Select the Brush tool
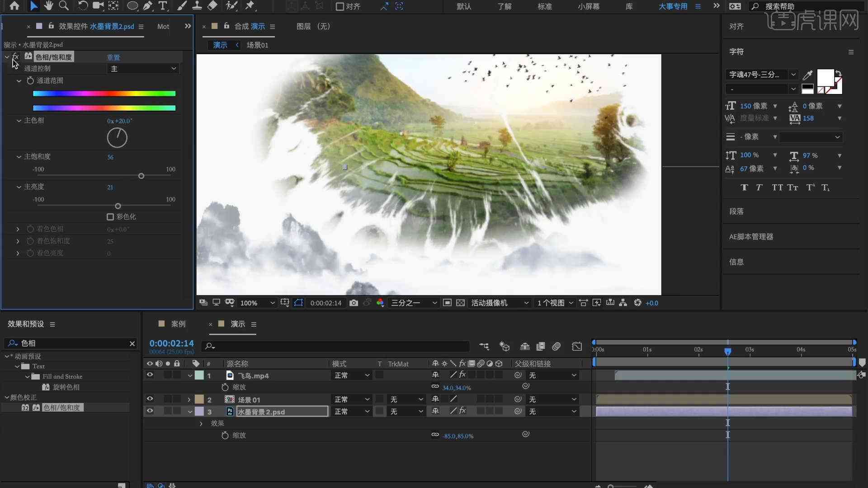 [x=182, y=6]
